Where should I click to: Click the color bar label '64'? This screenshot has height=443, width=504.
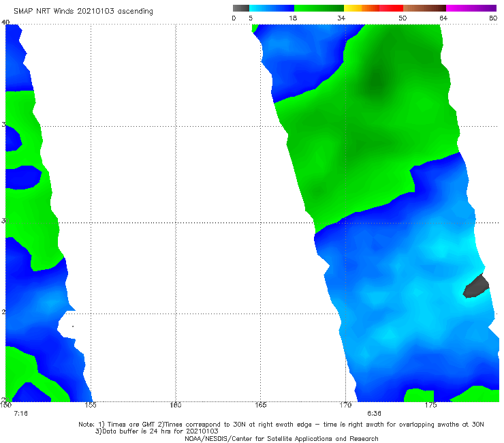tap(443, 18)
